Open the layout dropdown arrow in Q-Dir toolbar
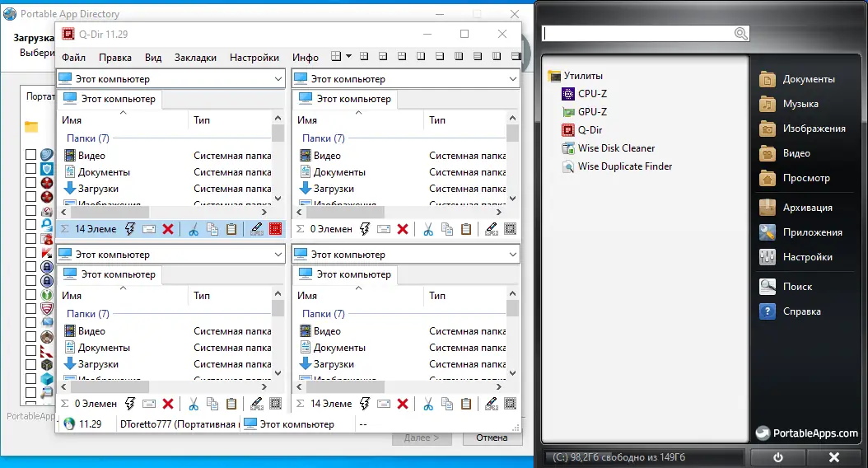Image resolution: width=868 pixels, height=468 pixels. [x=348, y=56]
